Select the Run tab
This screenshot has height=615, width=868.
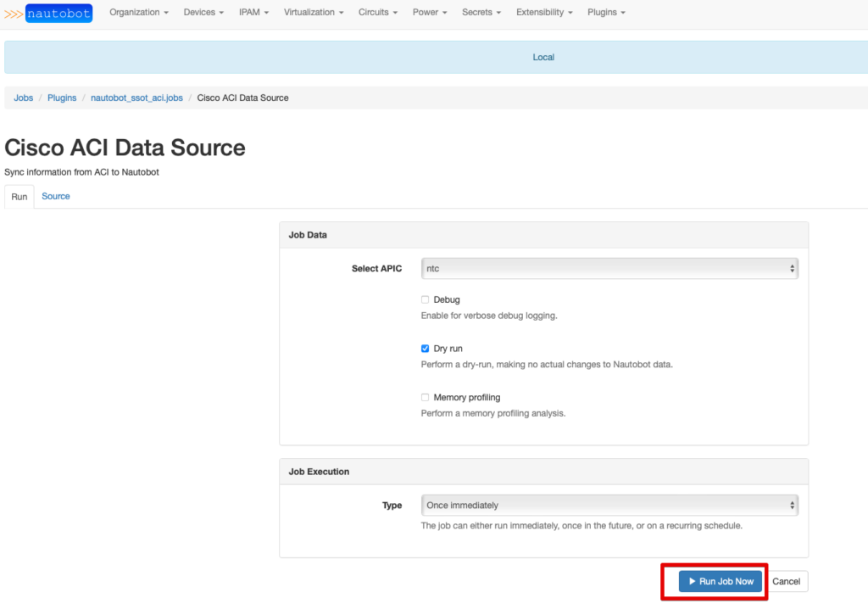coord(19,197)
